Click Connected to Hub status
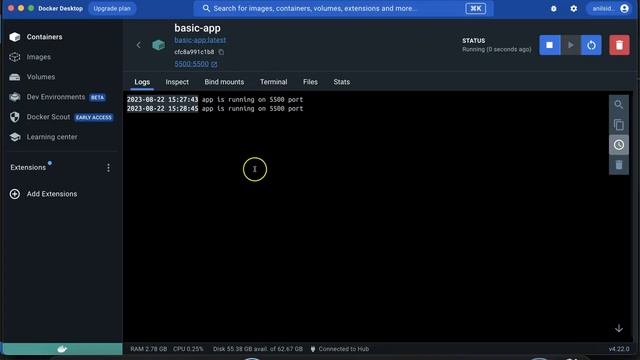The image size is (640, 360). tap(340, 349)
